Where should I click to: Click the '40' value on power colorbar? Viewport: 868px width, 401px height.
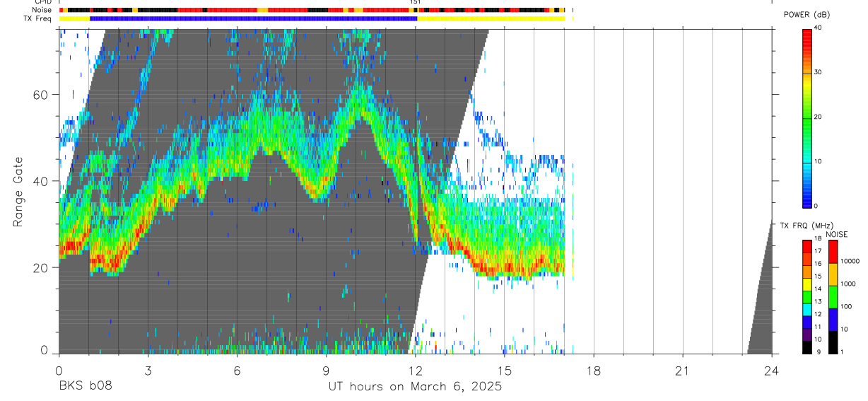point(819,28)
